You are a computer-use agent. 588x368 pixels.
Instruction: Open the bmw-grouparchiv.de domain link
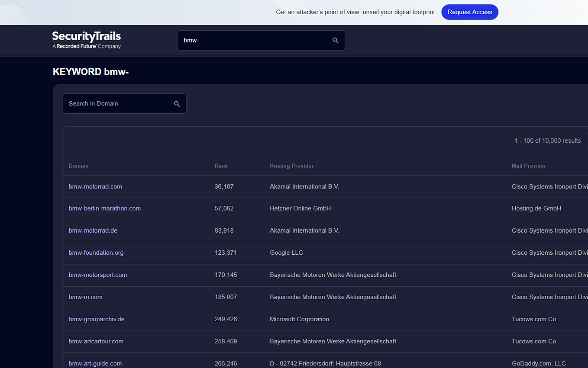pyautogui.click(x=96, y=319)
